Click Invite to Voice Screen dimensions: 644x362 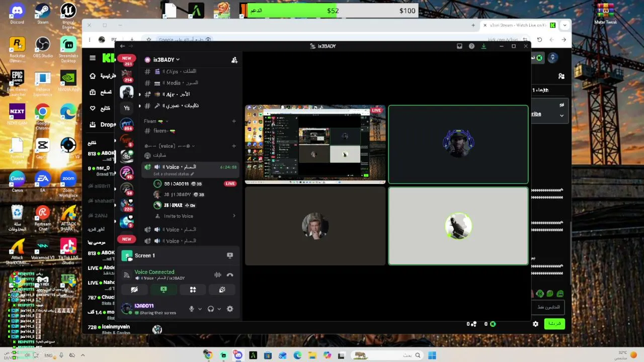click(x=195, y=216)
